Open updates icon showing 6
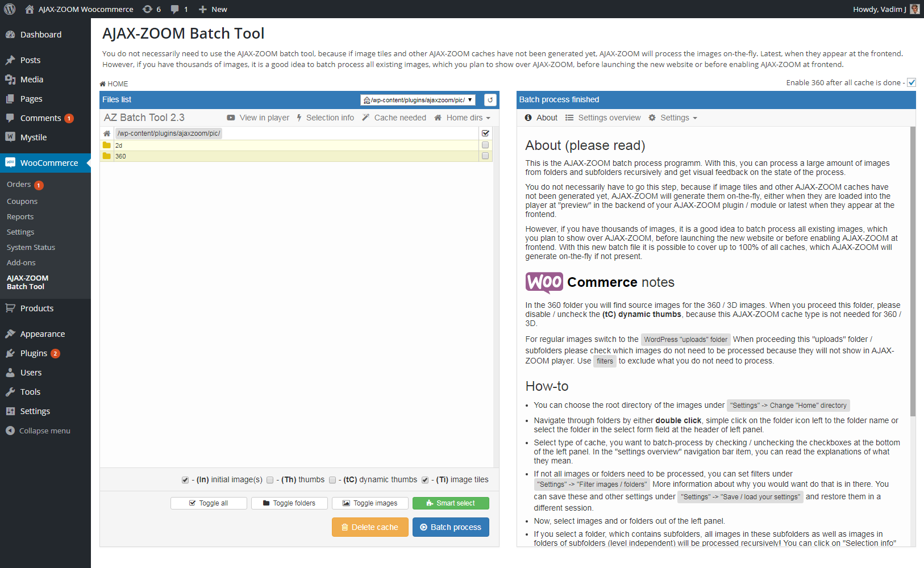This screenshot has width=924, height=568. coord(151,9)
